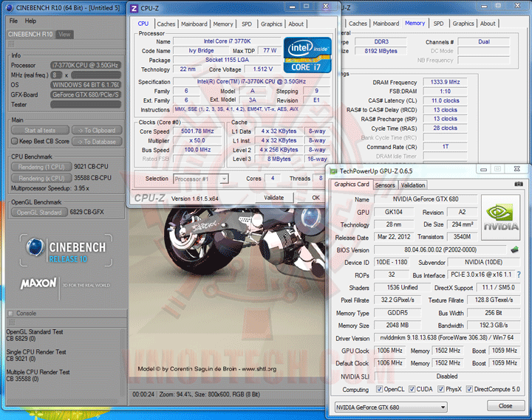Click the OpenGL Standard benchmark button
This screenshot has height=420, width=532.
[x=39, y=212]
